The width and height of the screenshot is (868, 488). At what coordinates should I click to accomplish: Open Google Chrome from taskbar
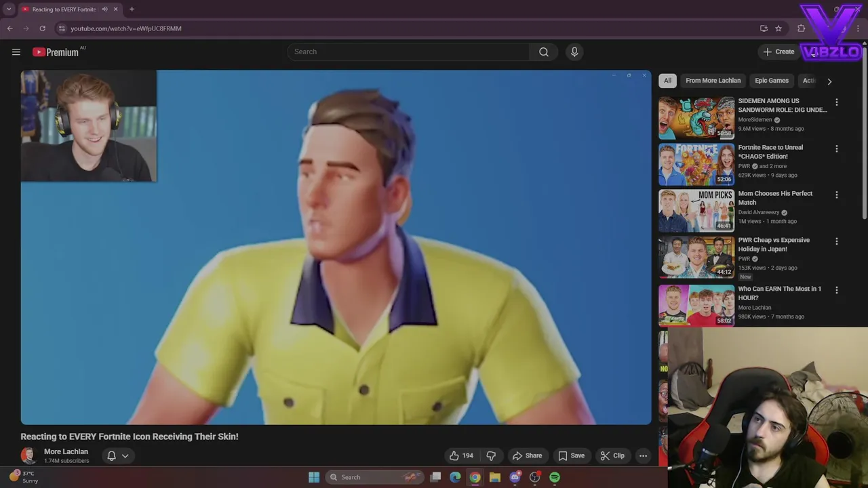[x=475, y=477]
